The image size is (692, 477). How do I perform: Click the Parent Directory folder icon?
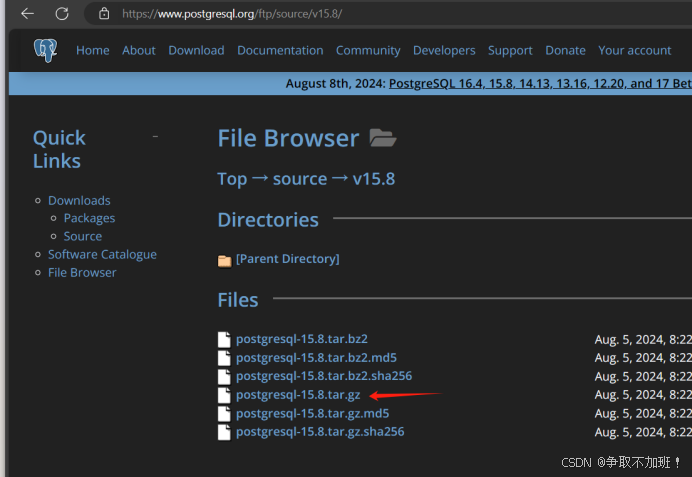[x=224, y=261]
